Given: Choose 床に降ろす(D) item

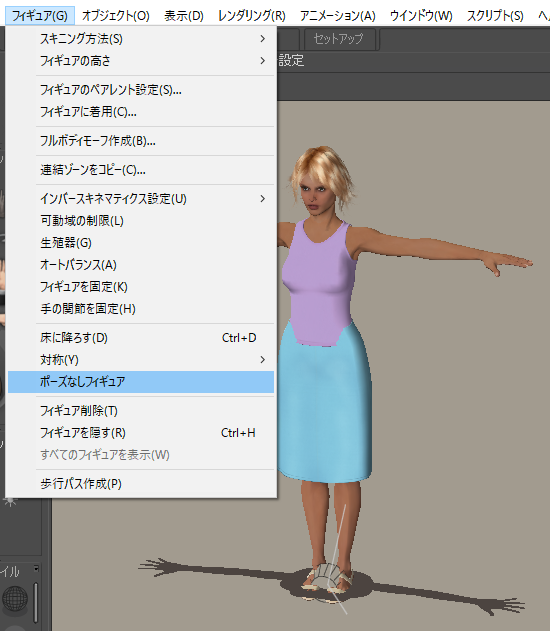Looking at the screenshot, I should tap(141, 338).
